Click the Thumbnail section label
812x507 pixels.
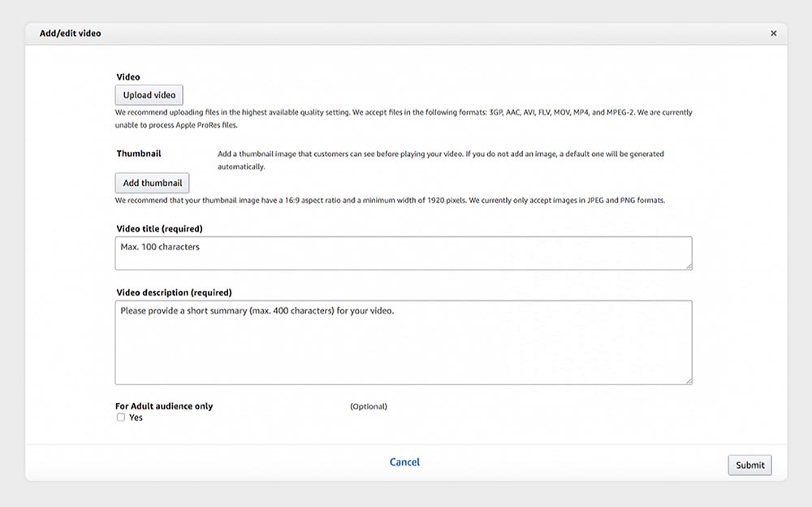139,154
